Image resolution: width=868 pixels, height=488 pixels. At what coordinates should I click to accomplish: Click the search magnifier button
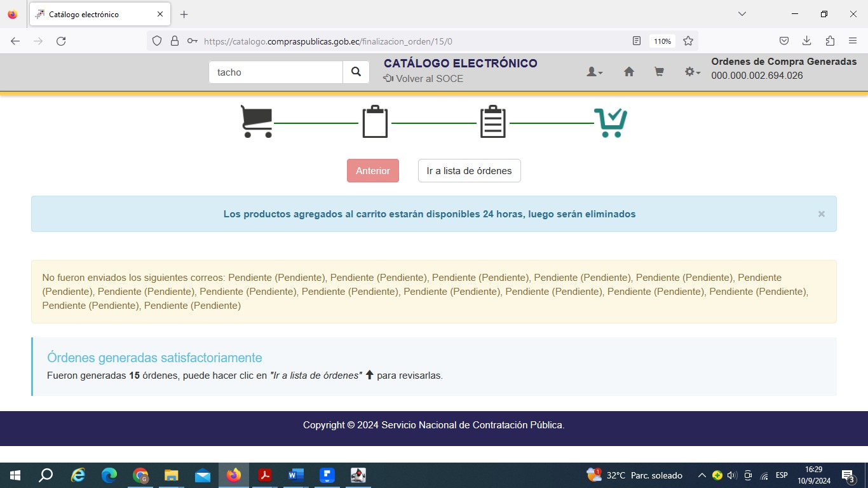[356, 72]
